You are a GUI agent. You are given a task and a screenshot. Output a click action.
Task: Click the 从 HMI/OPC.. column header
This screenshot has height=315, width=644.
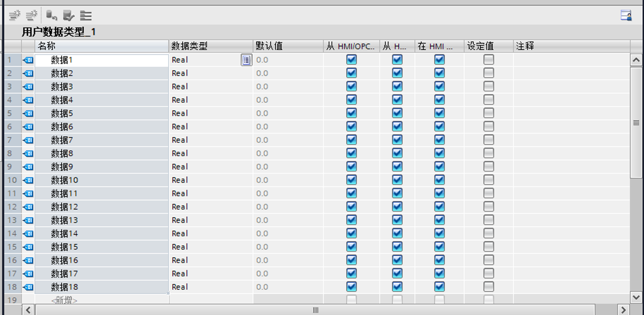pos(351,46)
